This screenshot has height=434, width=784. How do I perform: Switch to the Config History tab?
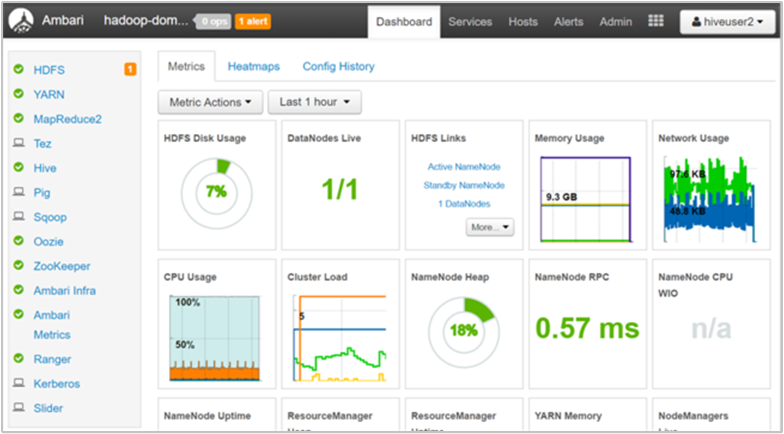coord(338,66)
